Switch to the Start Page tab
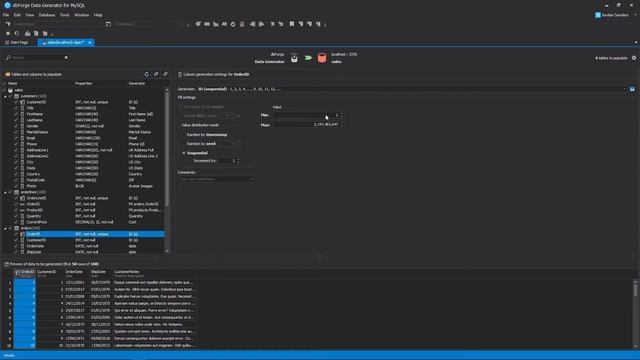This screenshot has height=360, width=640. 17,42
